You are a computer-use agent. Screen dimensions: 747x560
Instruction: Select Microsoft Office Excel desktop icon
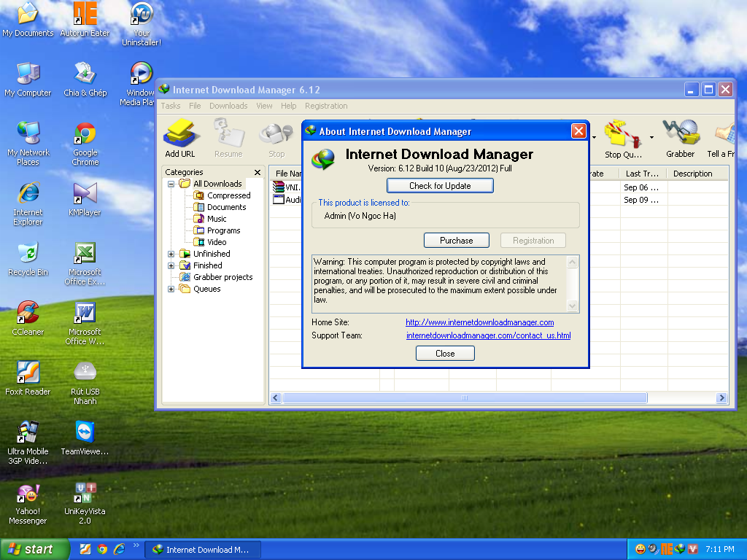(85, 263)
